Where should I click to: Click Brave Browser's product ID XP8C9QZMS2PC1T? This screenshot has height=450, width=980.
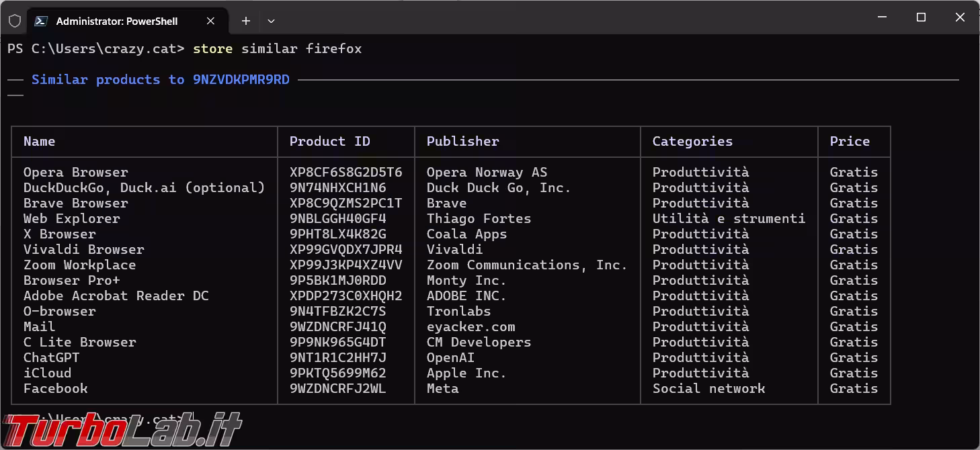[x=345, y=203]
